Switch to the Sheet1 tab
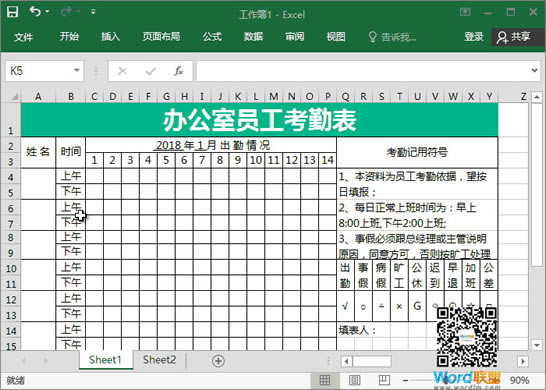Image resolution: width=546 pixels, height=390 pixels. tap(106, 360)
